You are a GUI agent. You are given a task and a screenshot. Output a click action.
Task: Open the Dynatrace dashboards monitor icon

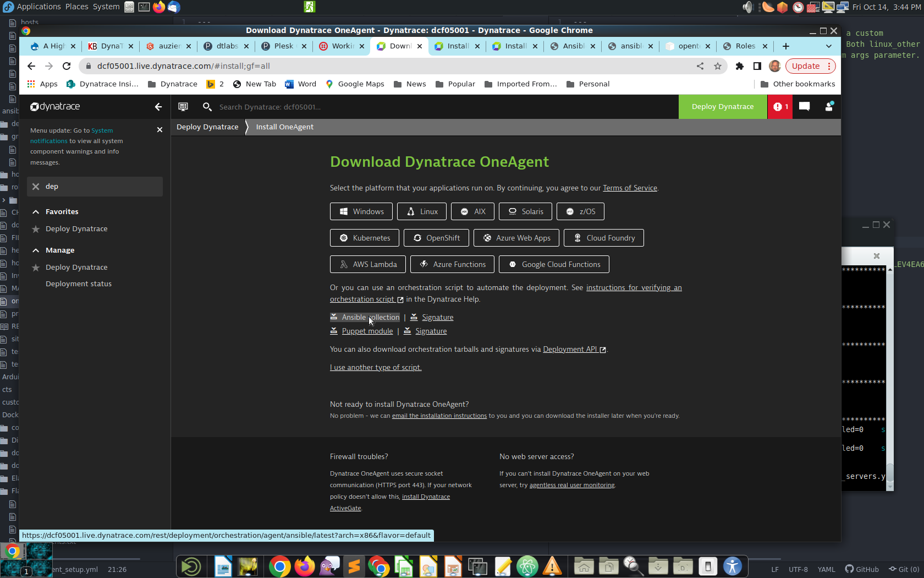click(183, 107)
